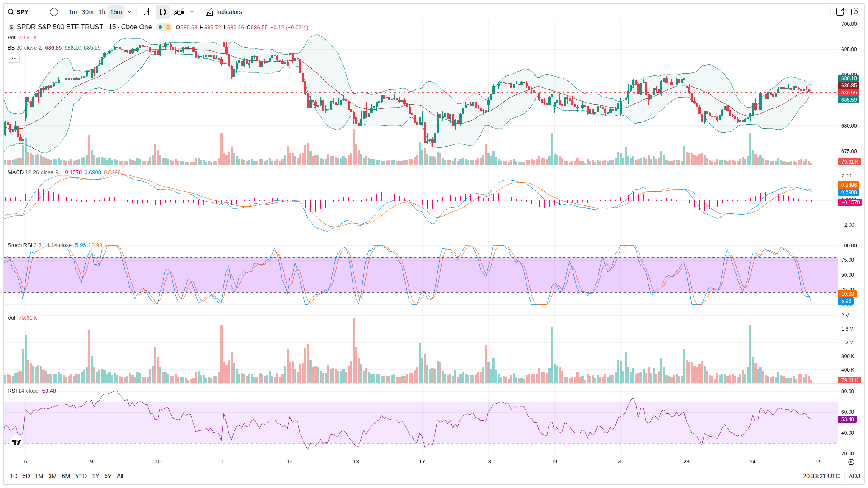Click the 20:33:21 UTC timezone button
Image resolution: width=868 pixels, height=488 pixels.
click(x=821, y=476)
